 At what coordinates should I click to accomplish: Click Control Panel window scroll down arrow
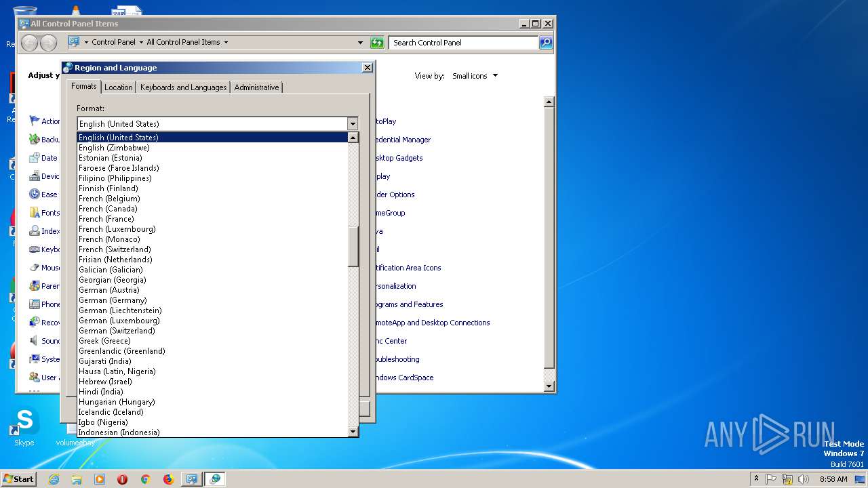(x=549, y=386)
